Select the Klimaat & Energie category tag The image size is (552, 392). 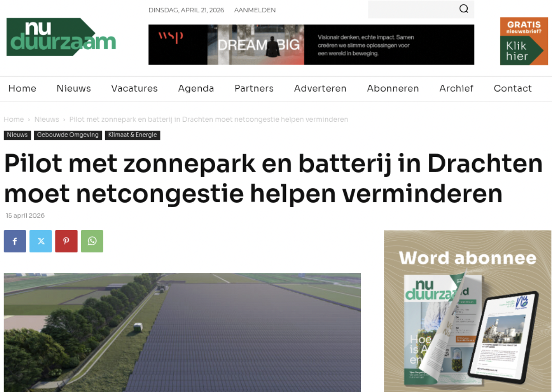click(x=133, y=135)
